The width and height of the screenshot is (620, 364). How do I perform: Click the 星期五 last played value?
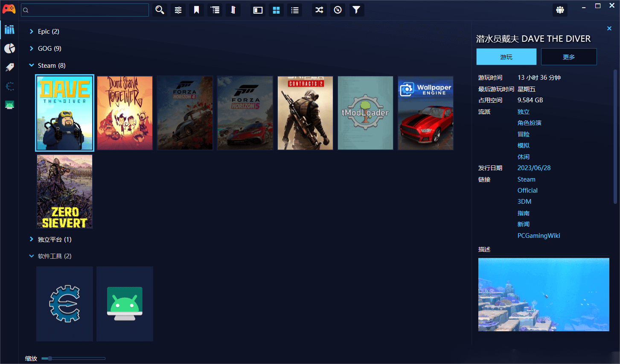(x=527, y=89)
